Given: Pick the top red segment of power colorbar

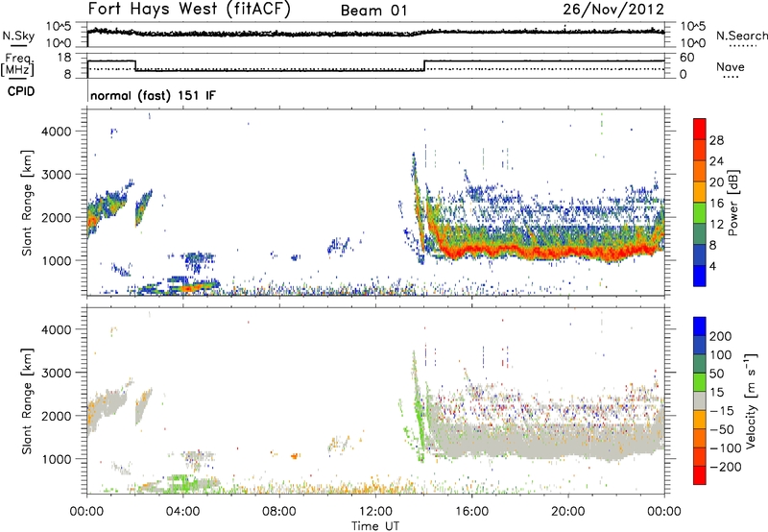Looking at the screenshot, I should pos(700,130).
